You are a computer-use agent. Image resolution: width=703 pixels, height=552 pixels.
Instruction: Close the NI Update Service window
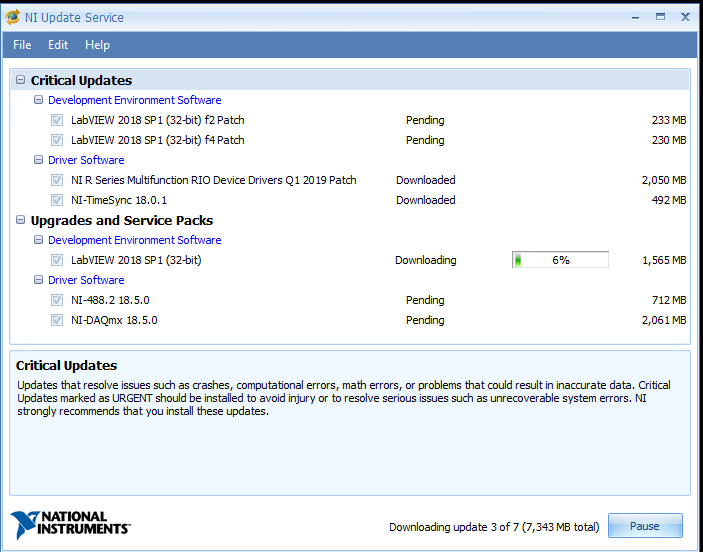click(685, 17)
